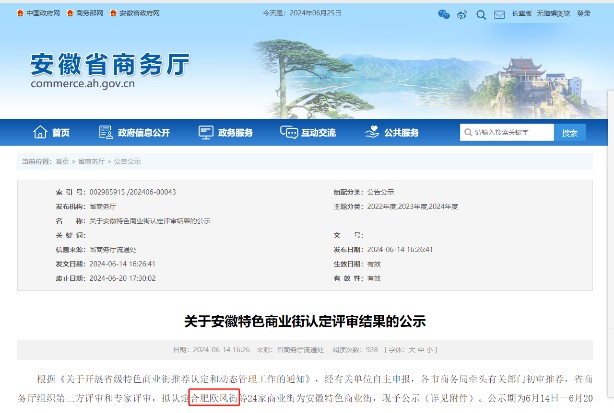Click the Weibo icon in top bar

click(463, 14)
